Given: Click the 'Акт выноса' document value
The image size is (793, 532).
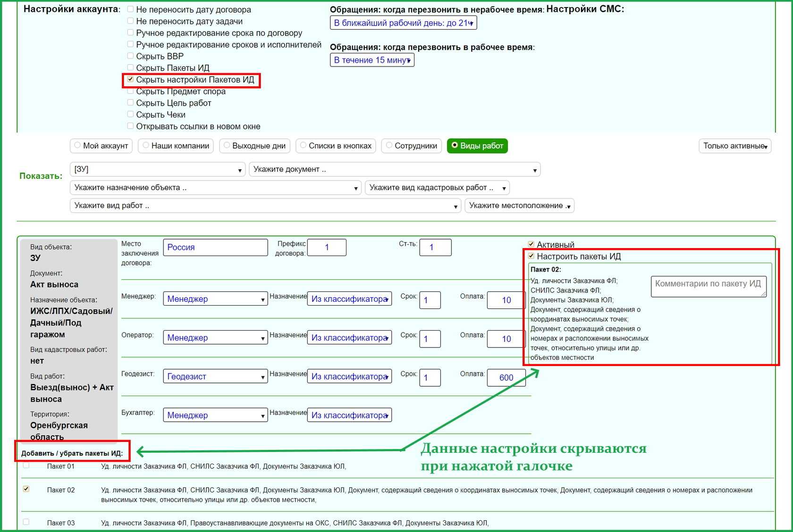Looking at the screenshot, I should click(x=54, y=284).
